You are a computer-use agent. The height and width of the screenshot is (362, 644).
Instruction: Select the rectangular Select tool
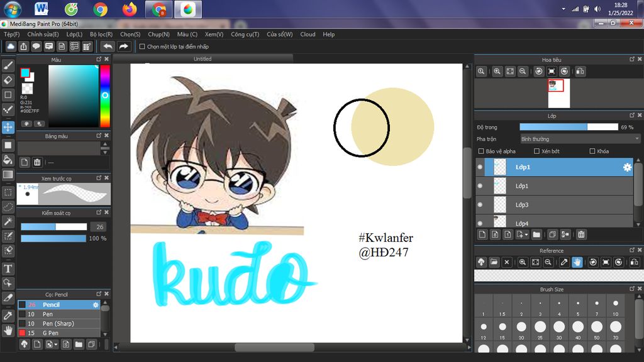point(8,192)
